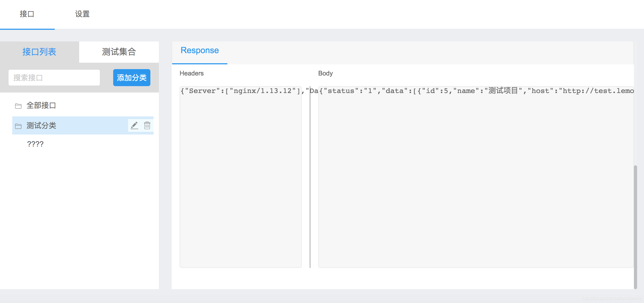Switch to the 接口列表 tab
This screenshot has width=644, height=303.
coord(39,52)
